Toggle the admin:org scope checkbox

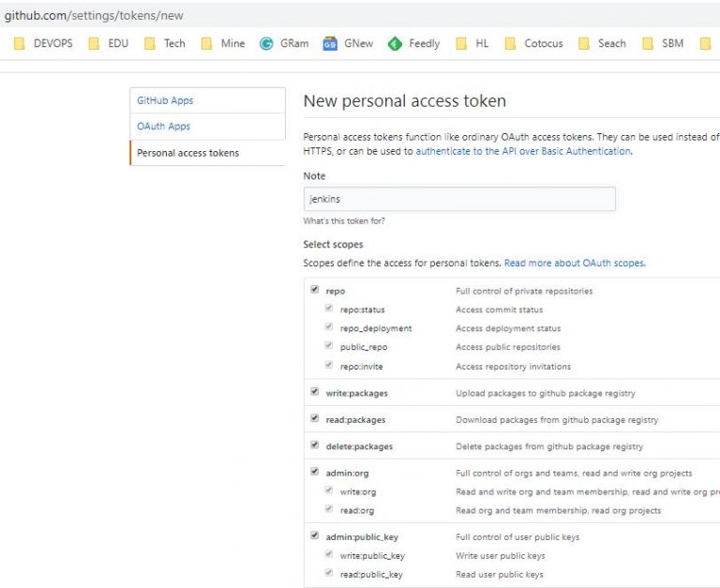point(314,472)
